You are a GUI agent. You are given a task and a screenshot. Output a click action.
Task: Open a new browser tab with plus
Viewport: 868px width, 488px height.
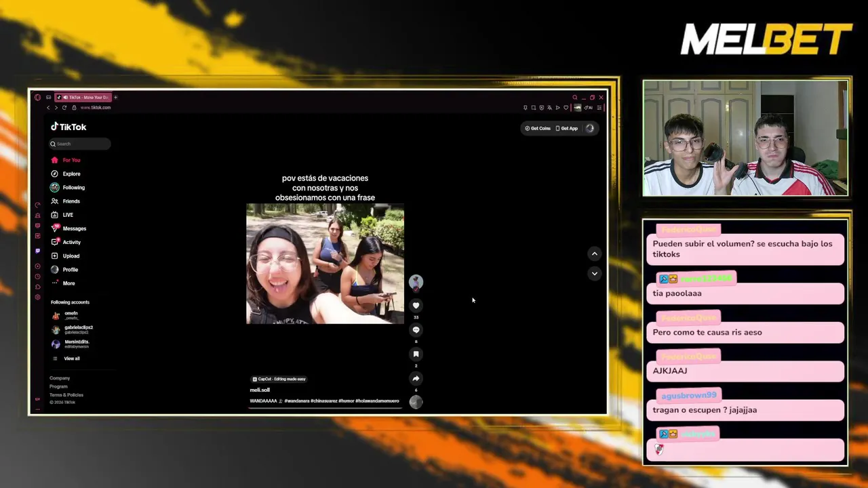click(115, 98)
